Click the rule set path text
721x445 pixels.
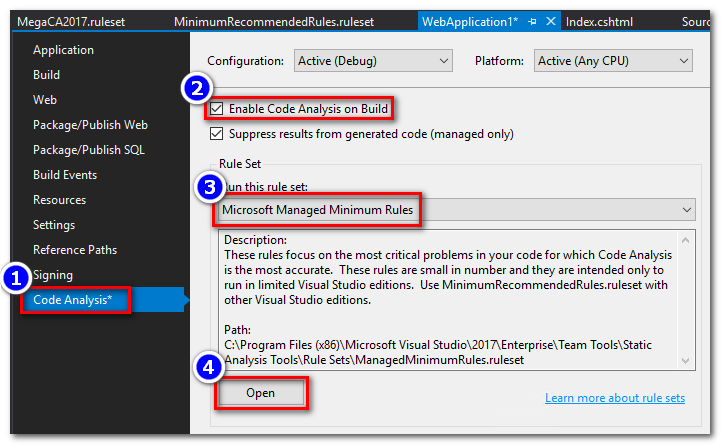point(438,352)
